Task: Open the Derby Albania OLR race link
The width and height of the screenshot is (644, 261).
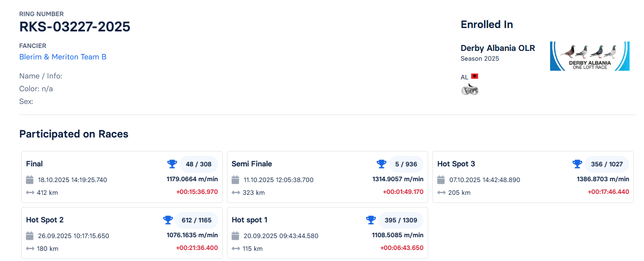Action: tap(497, 48)
